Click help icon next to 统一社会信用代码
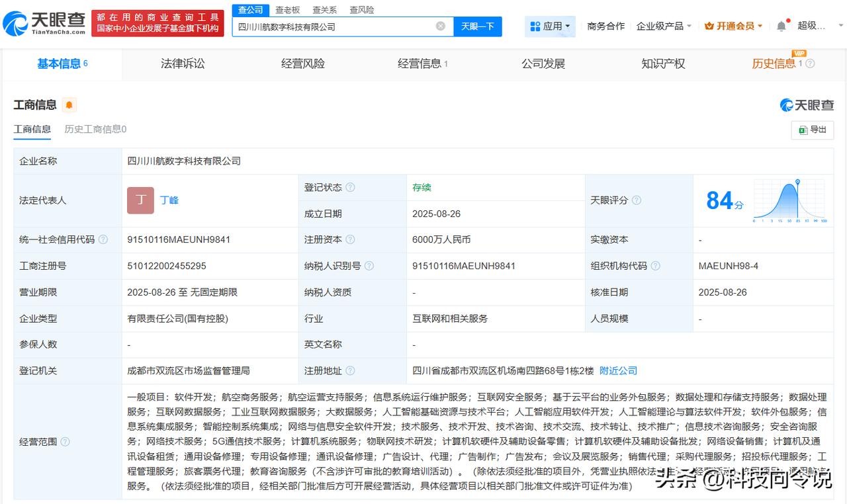Viewport: 847px width, 504px height. 103,239
